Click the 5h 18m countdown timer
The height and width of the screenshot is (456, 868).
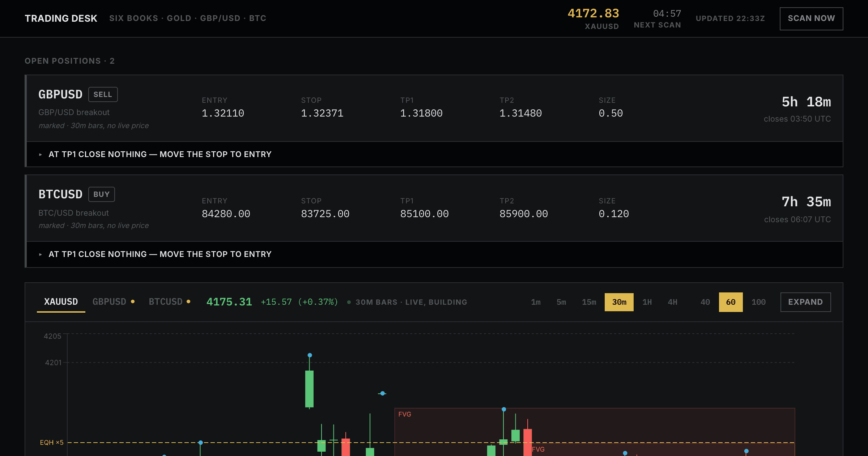[x=806, y=102]
